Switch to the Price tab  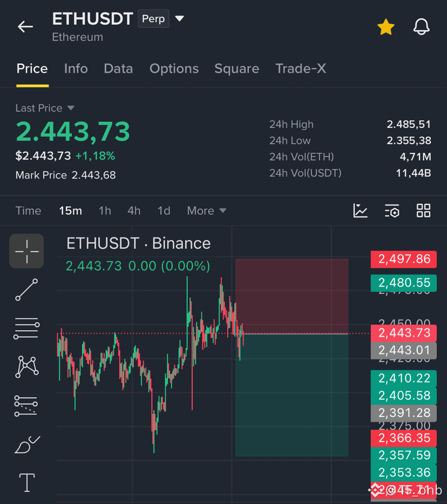[32, 69]
